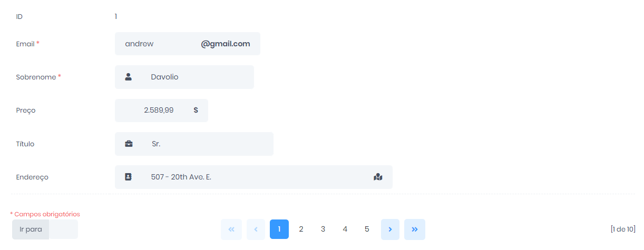The image size is (644, 250).
Task: Go to page 2
Action: coord(301,229)
